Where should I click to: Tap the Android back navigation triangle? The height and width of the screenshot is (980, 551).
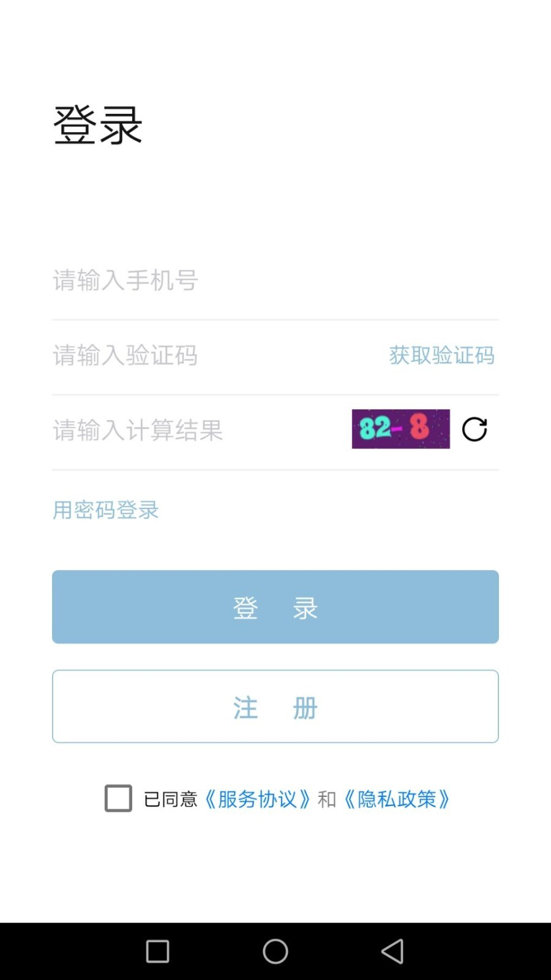pos(392,951)
